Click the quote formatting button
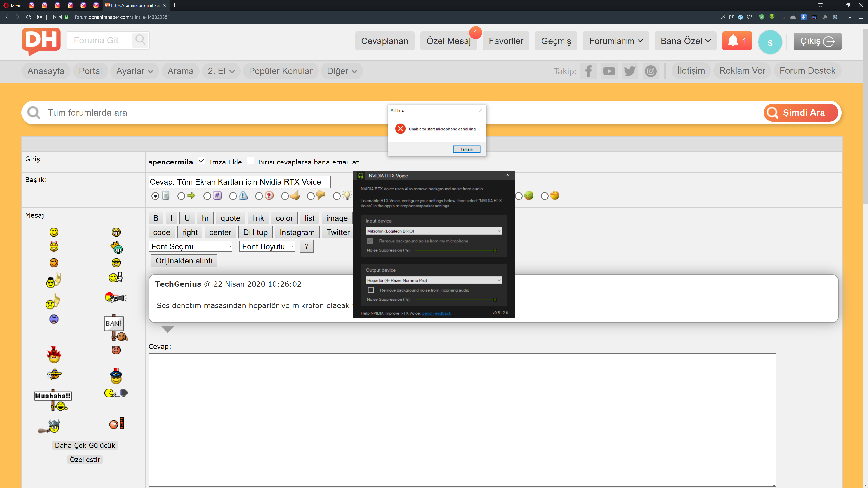Screen dimensions: 868x488 click(231, 218)
